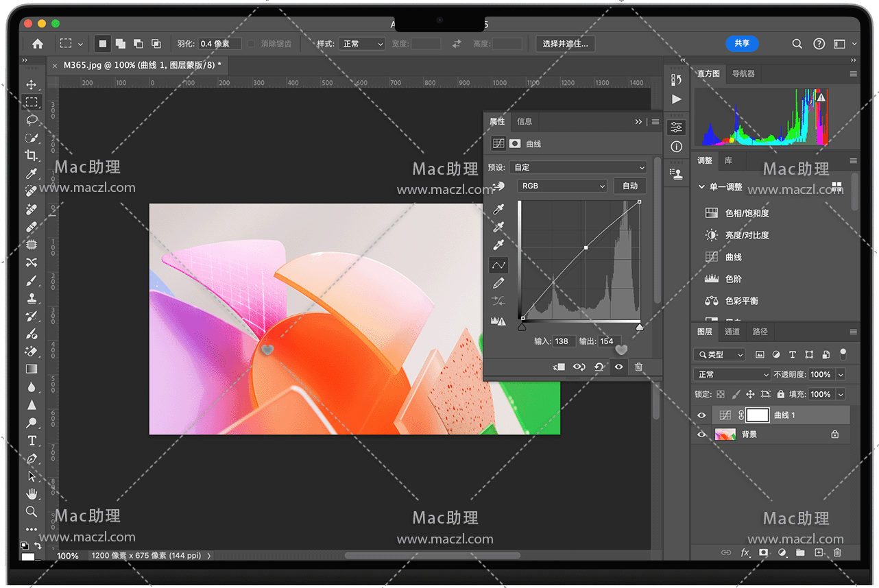Select the Zoom tool

pos(32,511)
